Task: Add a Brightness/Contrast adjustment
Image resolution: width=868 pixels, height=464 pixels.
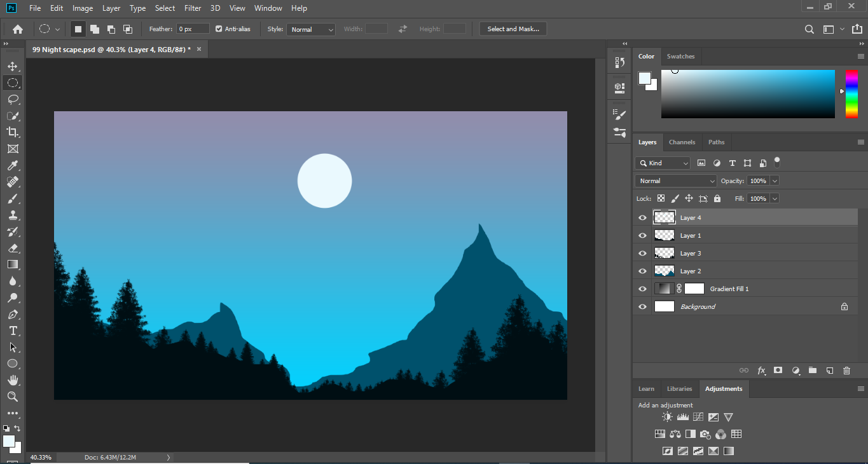Action: click(x=667, y=417)
